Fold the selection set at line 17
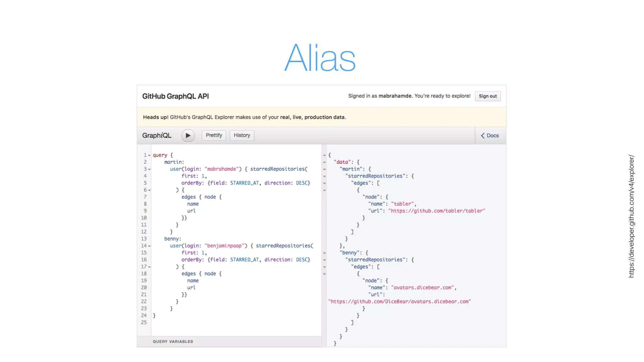Screen dimensions: 644x362 click(149, 267)
